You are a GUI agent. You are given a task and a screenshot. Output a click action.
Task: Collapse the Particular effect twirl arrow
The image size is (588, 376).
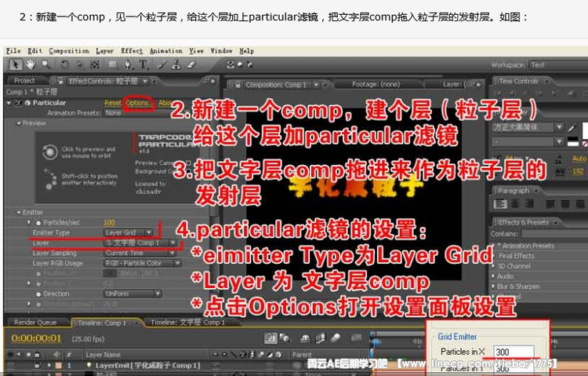pyautogui.click(x=9, y=103)
